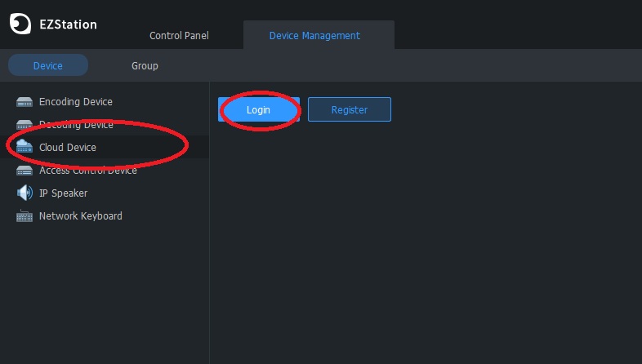Click the Network Keyboard icon
Image resolution: width=642 pixels, height=364 pixels.
pos(25,216)
